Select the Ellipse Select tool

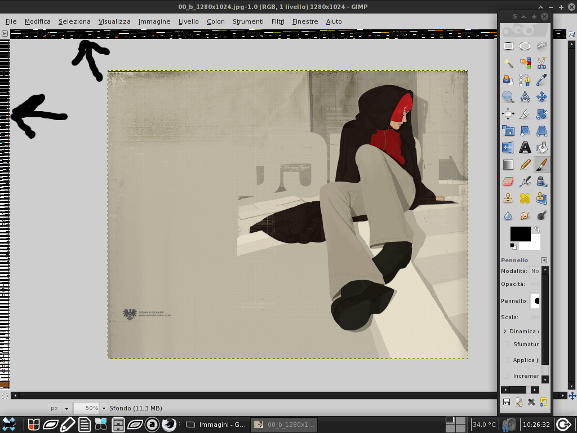(525, 46)
